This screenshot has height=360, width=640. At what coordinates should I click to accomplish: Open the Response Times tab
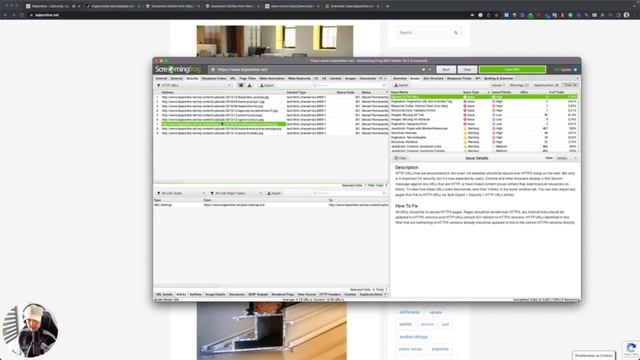(459, 78)
